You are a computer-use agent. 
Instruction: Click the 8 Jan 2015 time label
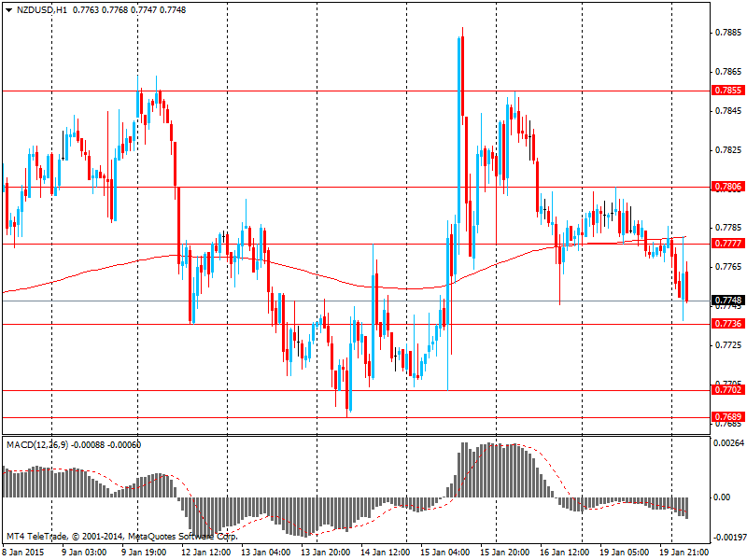click(x=23, y=552)
